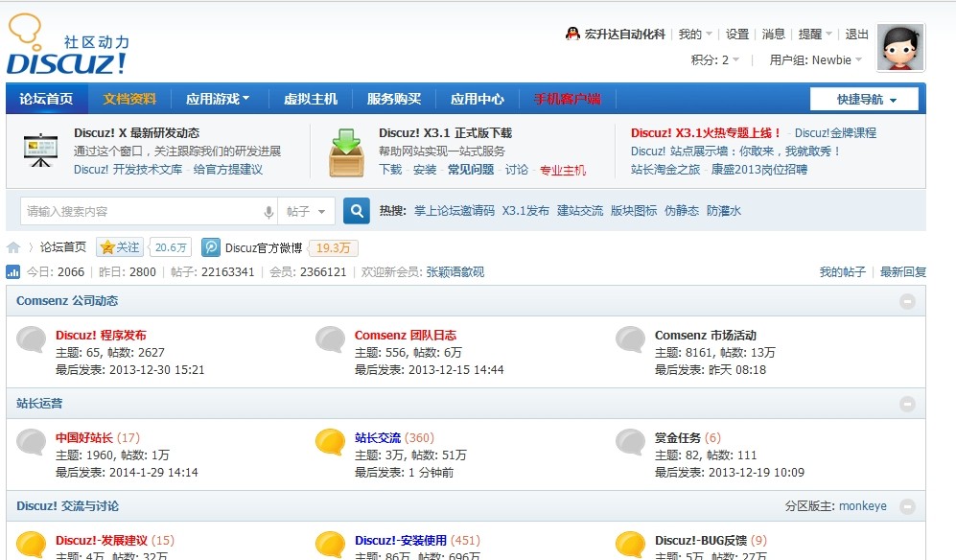This screenshot has height=560, width=956.
Task: Click the forum statistics chart icon
Action: pyautogui.click(x=12, y=271)
